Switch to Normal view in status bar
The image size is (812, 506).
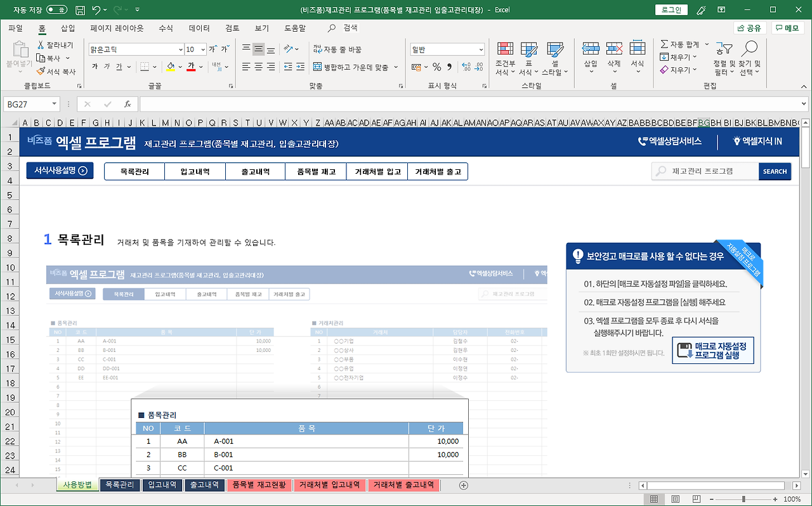tap(654, 499)
